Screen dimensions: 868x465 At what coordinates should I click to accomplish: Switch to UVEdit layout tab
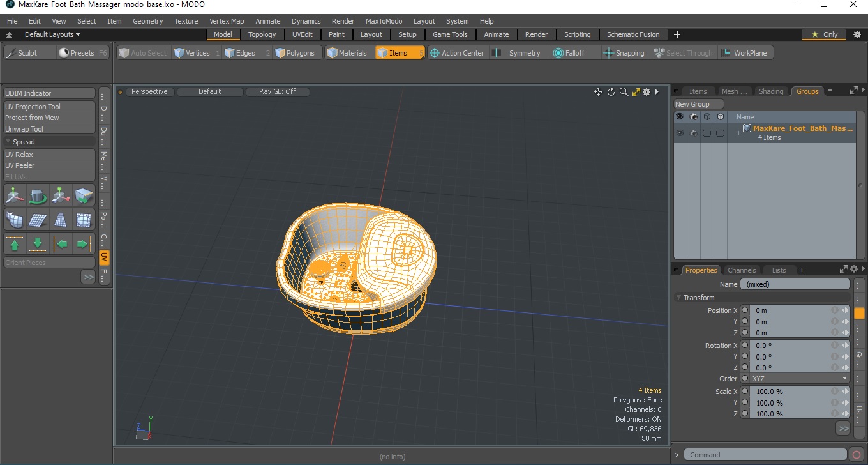click(303, 34)
